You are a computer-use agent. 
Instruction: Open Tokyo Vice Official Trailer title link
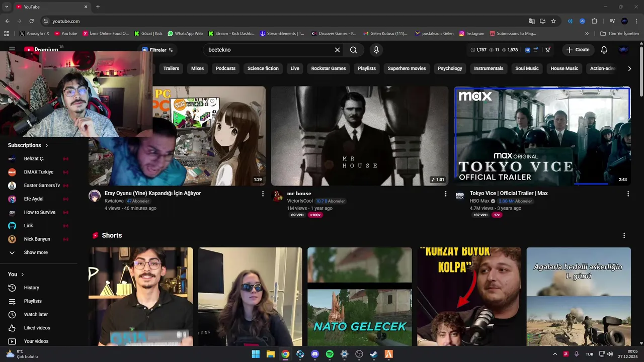point(509,193)
